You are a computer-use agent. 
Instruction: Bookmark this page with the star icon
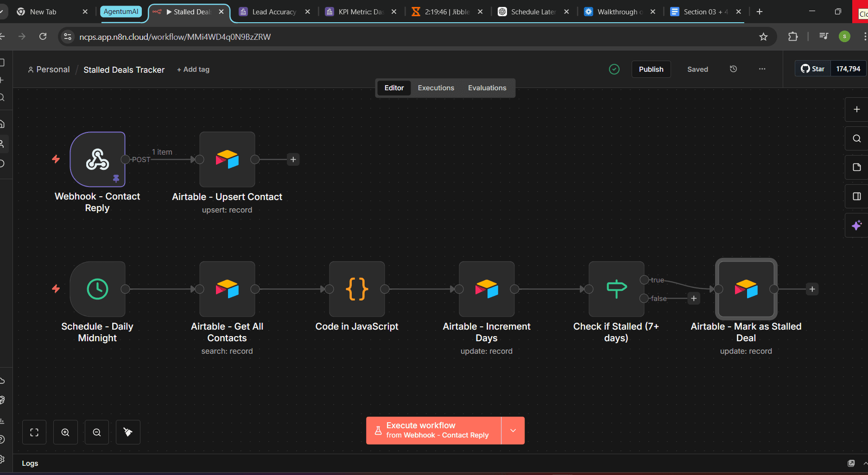coord(763,37)
